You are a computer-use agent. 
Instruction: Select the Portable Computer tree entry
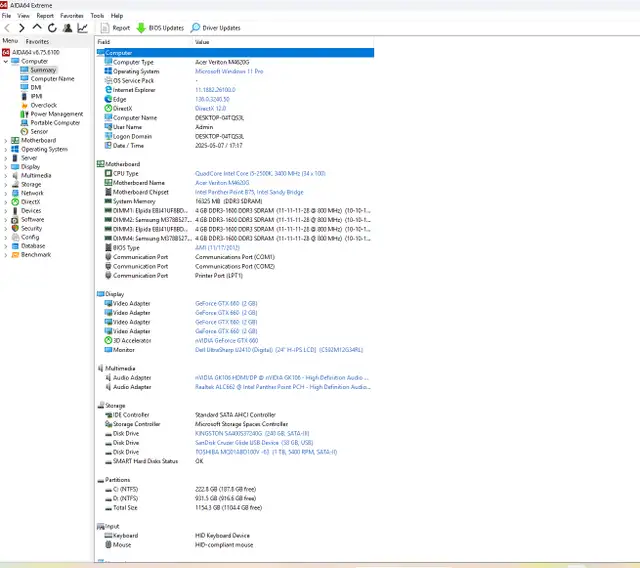coord(55,123)
